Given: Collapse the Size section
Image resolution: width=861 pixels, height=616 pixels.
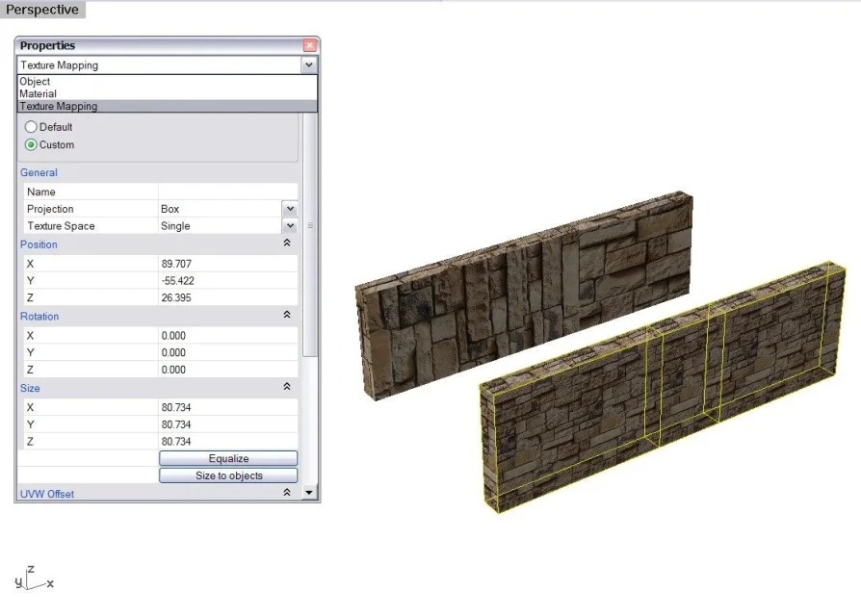Looking at the screenshot, I should [287, 387].
